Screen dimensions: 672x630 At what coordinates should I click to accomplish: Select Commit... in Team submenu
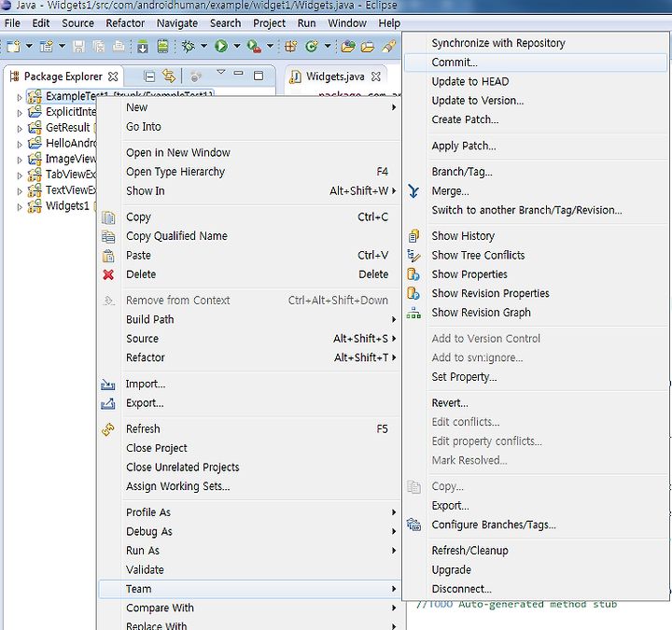[536, 63]
